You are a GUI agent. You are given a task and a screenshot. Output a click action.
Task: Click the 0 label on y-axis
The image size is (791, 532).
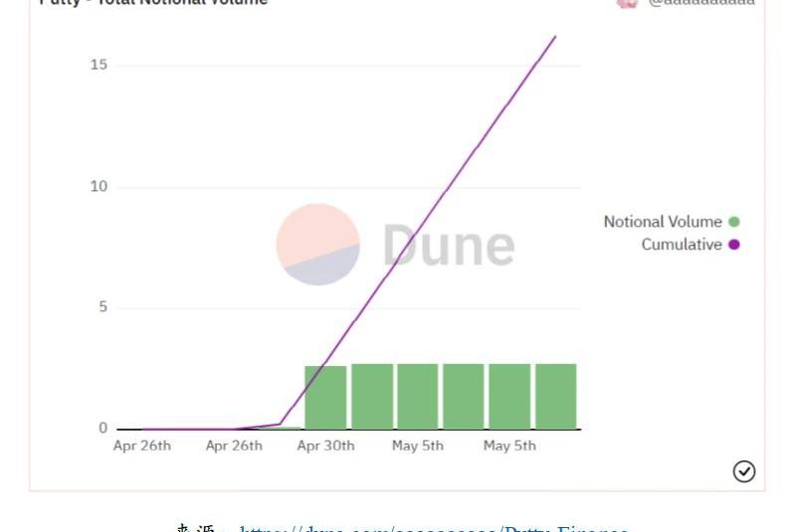102,429
